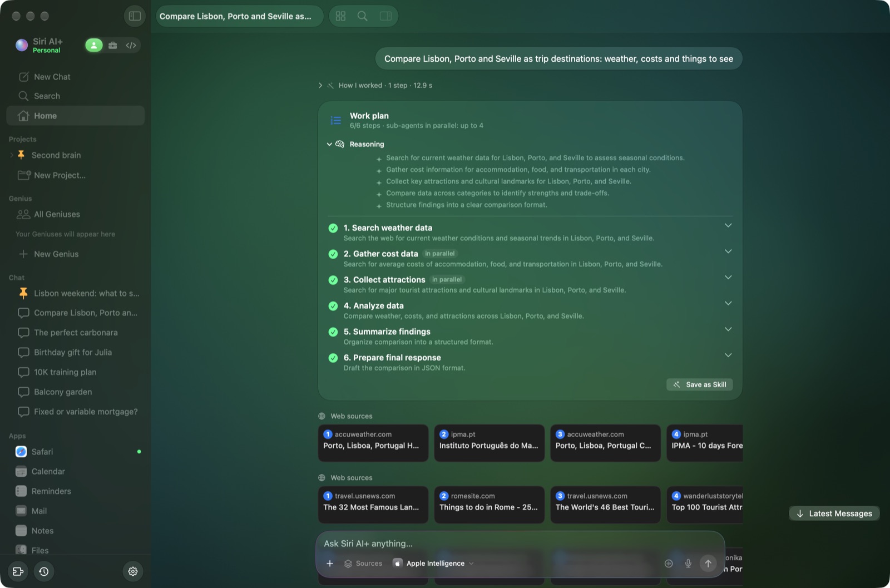Open the Calendar app icon
This screenshot has height=588, width=890.
(21, 472)
